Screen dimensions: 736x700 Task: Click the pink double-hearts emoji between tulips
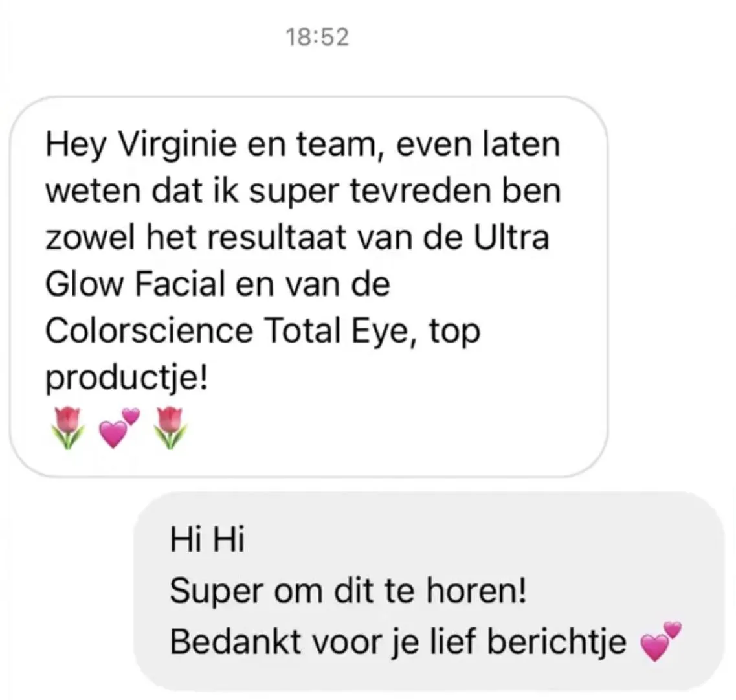pyautogui.click(x=119, y=427)
